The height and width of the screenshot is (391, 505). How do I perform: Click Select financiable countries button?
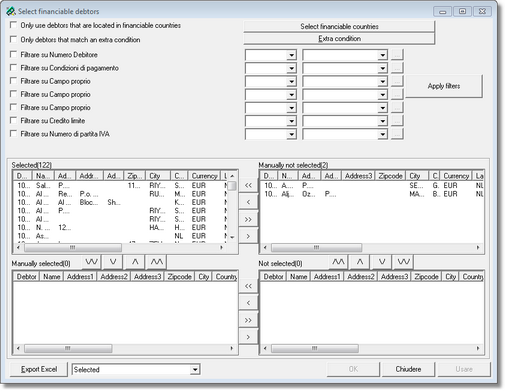(339, 26)
